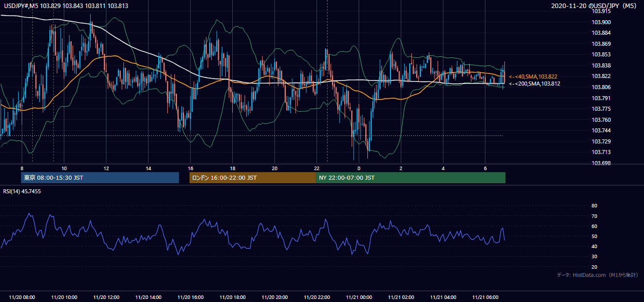
Task: Click the 11/21 00:00 date axis label
Action: tap(359, 297)
